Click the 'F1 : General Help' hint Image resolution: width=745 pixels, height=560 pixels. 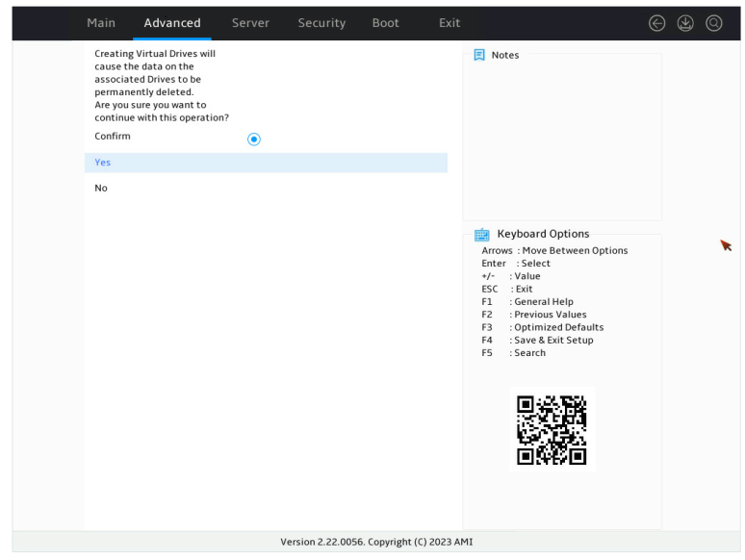tap(527, 301)
